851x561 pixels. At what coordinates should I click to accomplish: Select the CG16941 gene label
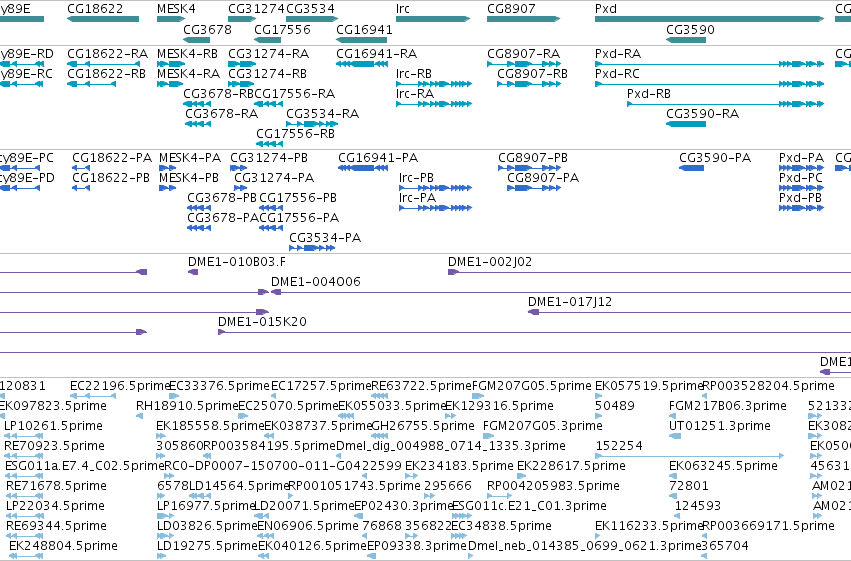[364, 29]
